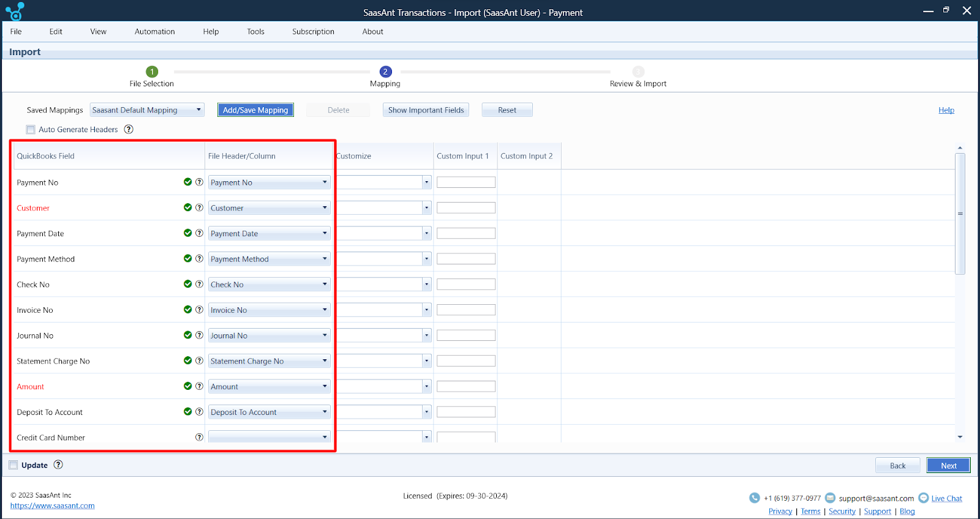The height and width of the screenshot is (519, 980).
Task: Open Customer file header dropdown
Action: pyautogui.click(x=269, y=208)
